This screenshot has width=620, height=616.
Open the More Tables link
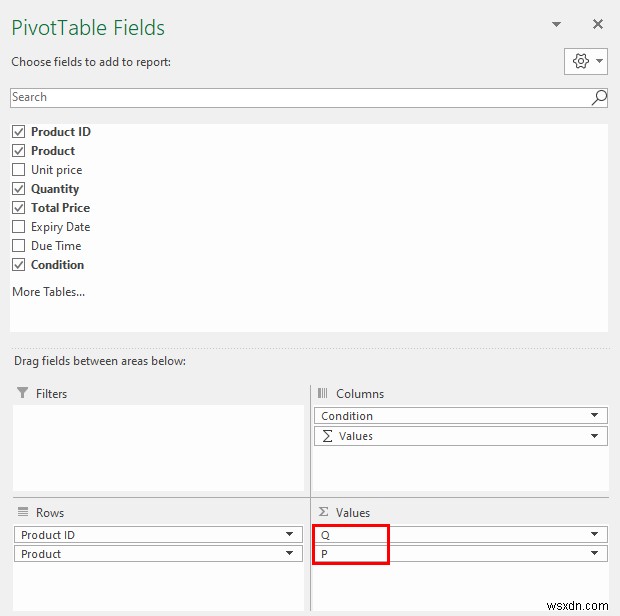49,292
